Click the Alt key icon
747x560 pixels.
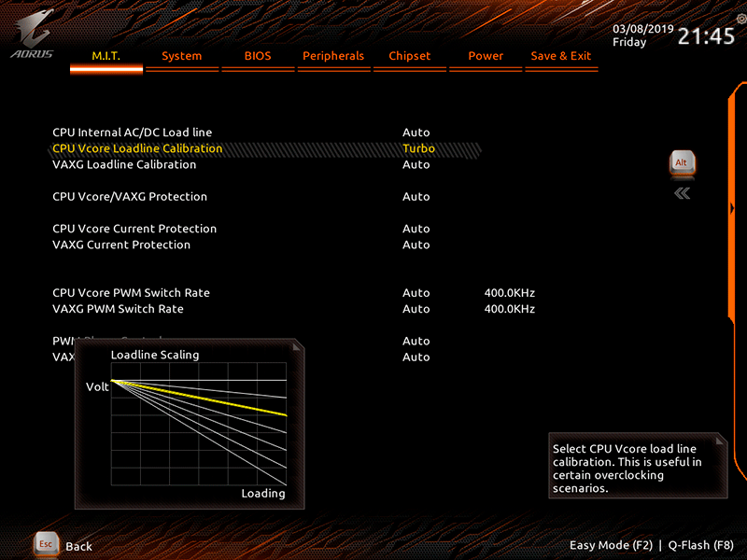(x=683, y=163)
